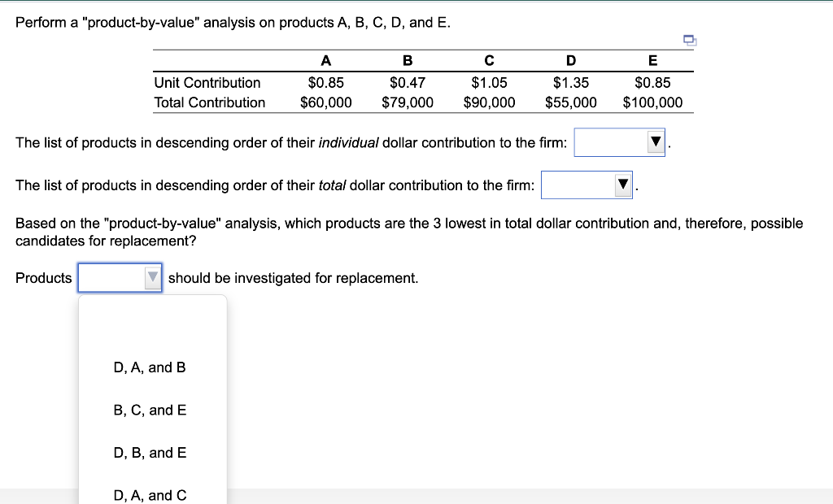Click the arrow icon on the individual contribution dropdown

(656, 141)
